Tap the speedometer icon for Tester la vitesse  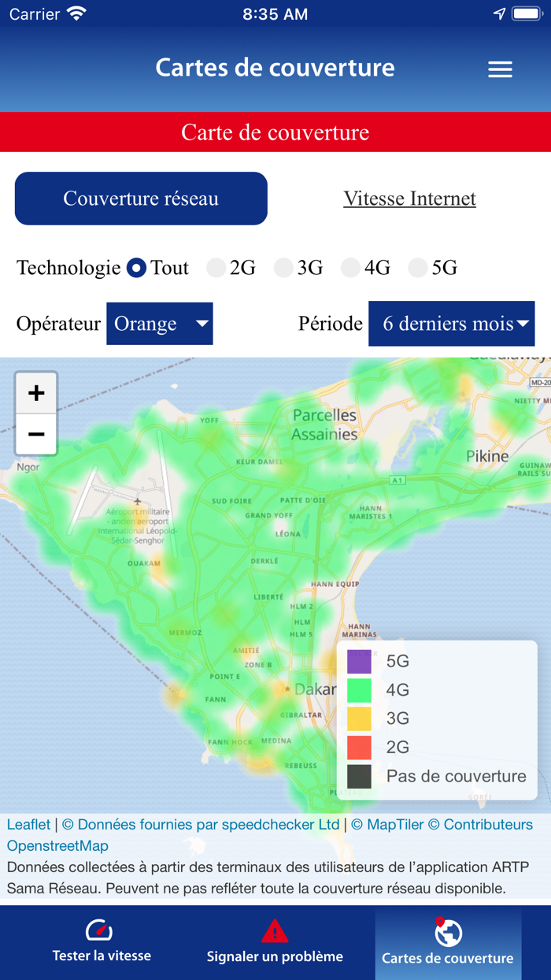[x=101, y=930]
